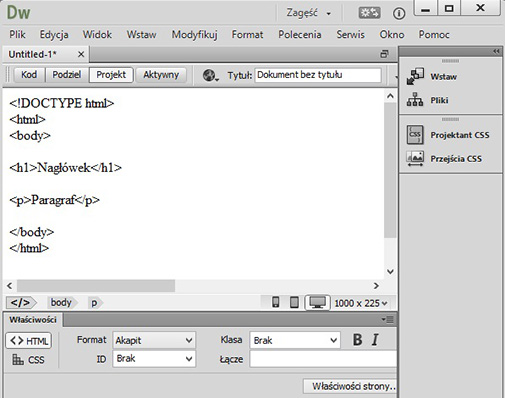Open the Projektant CSS panel icon

click(x=415, y=135)
